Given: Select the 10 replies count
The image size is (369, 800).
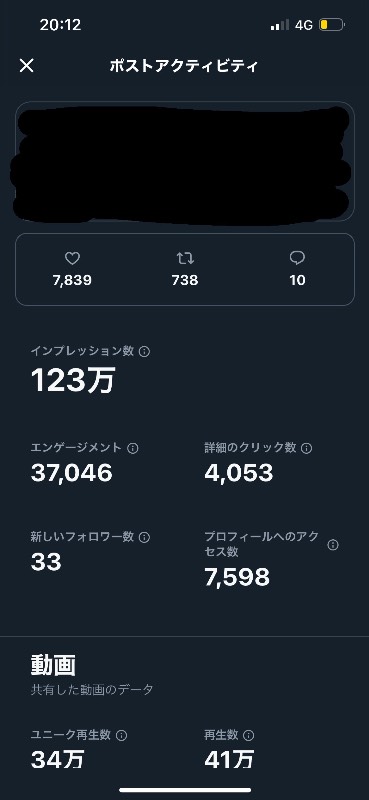Looking at the screenshot, I should (x=297, y=280).
